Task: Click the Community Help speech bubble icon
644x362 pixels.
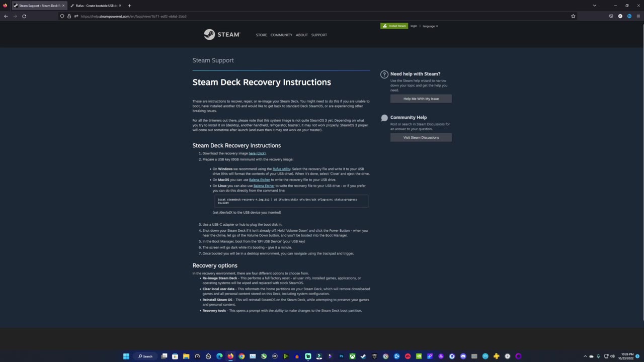Action: (x=384, y=118)
